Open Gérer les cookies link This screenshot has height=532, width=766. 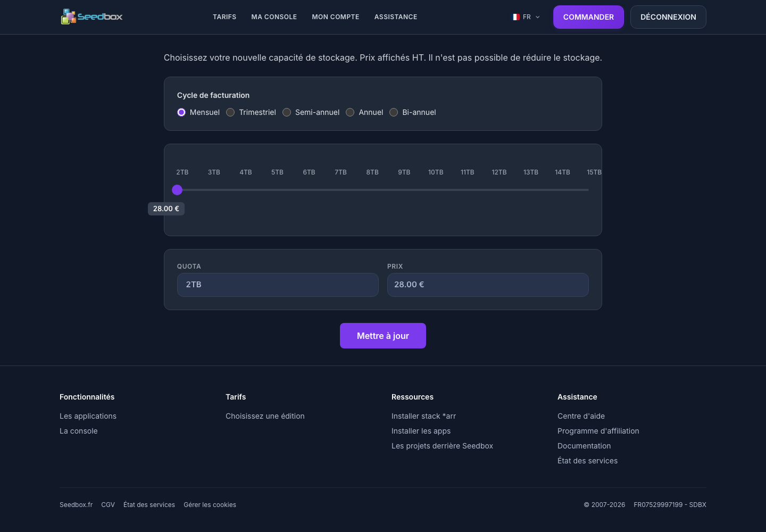click(x=210, y=505)
